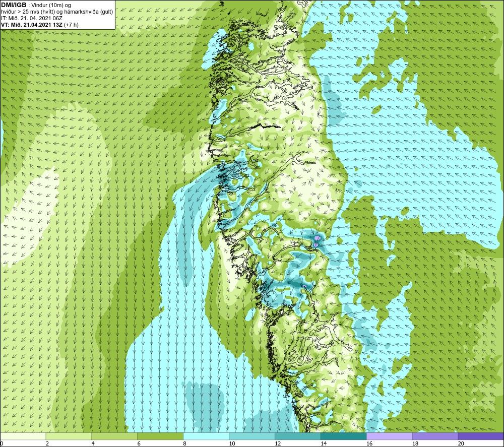Click the 'IT: Mið. 21. 04. 2021 06Z' line
The height and width of the screenshot is (447, 504).
pyautogui.click(x=32, y=18)
